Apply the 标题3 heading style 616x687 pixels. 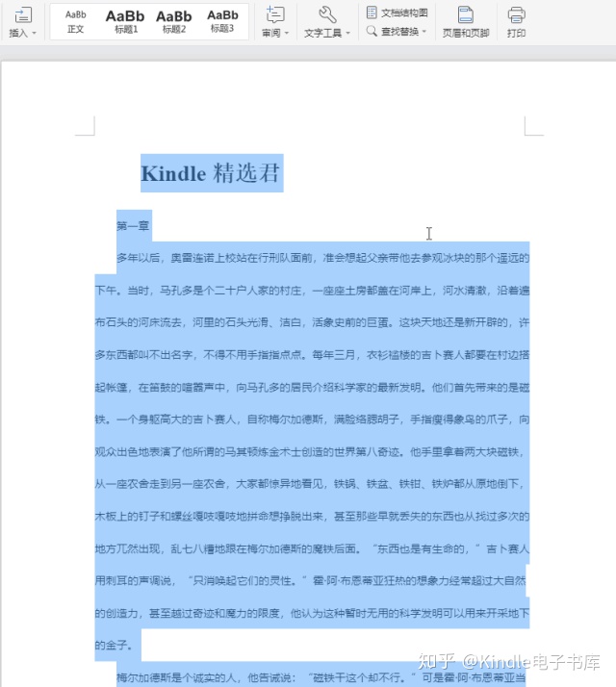[222, 21]
